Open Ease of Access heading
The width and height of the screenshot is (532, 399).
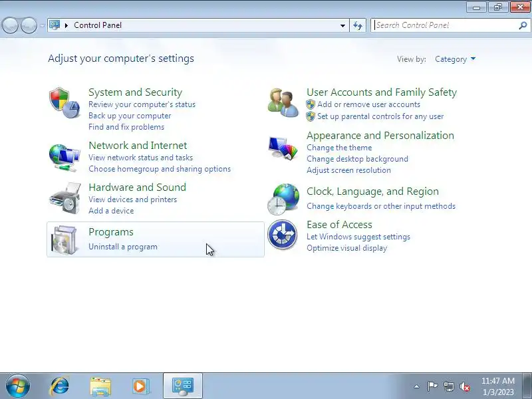point(339,225)
